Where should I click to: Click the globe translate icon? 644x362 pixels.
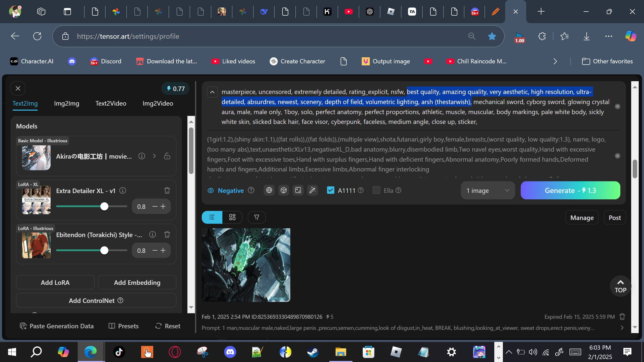269,190
